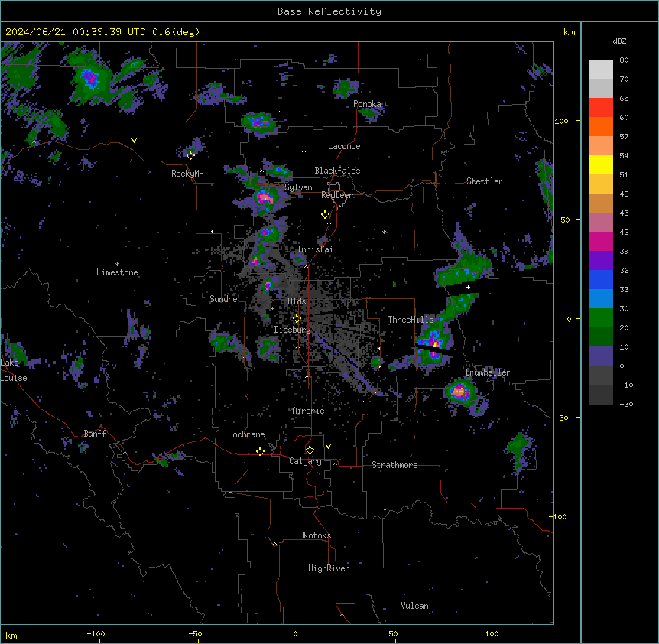659x644 pixels.
Task: Click the RockyMH label
Action: 187,174
